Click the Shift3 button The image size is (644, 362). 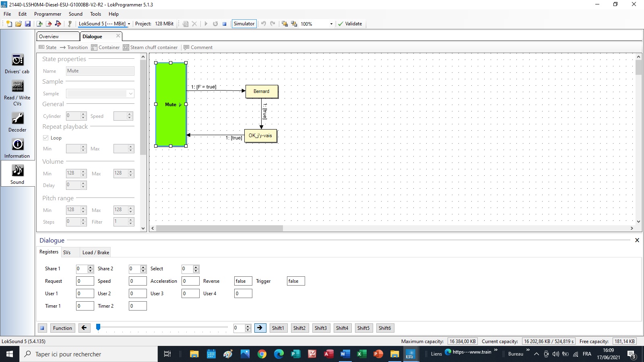(x=321, y=328)
